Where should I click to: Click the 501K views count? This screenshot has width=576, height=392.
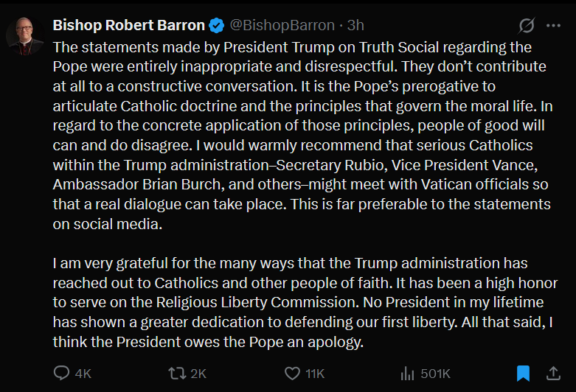point(435,374)
